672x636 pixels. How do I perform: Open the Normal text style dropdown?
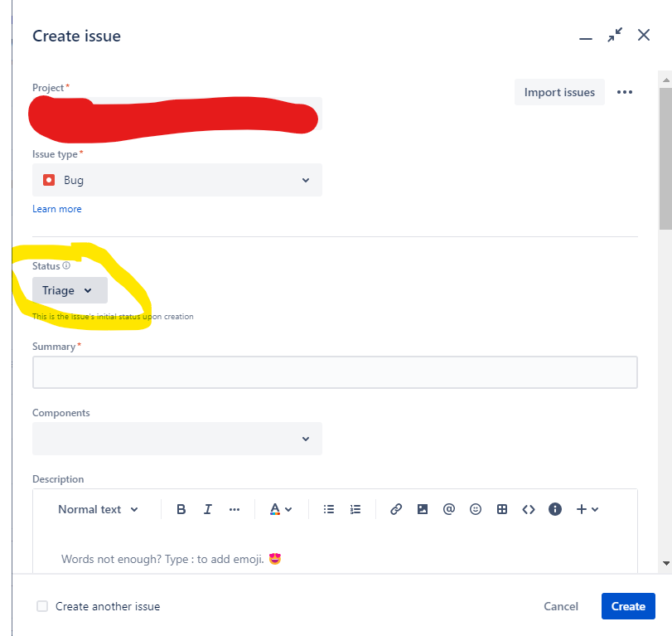[98, 509]
